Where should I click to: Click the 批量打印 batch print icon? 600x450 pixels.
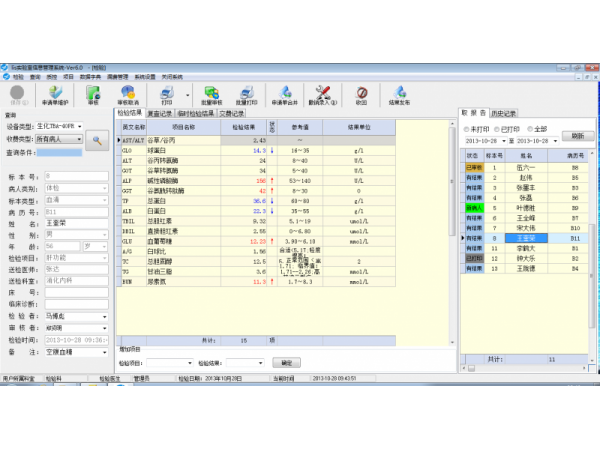246,94
